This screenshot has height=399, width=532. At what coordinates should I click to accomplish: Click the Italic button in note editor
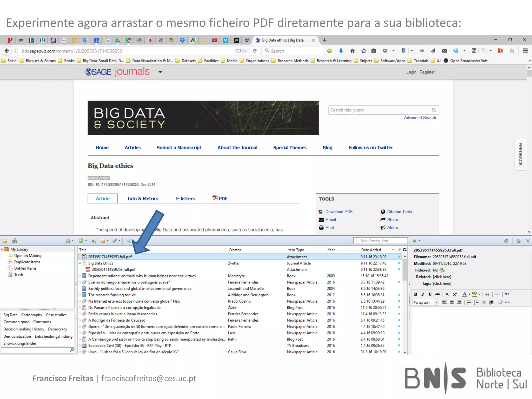pyautogui.click(x=423, y=294)
